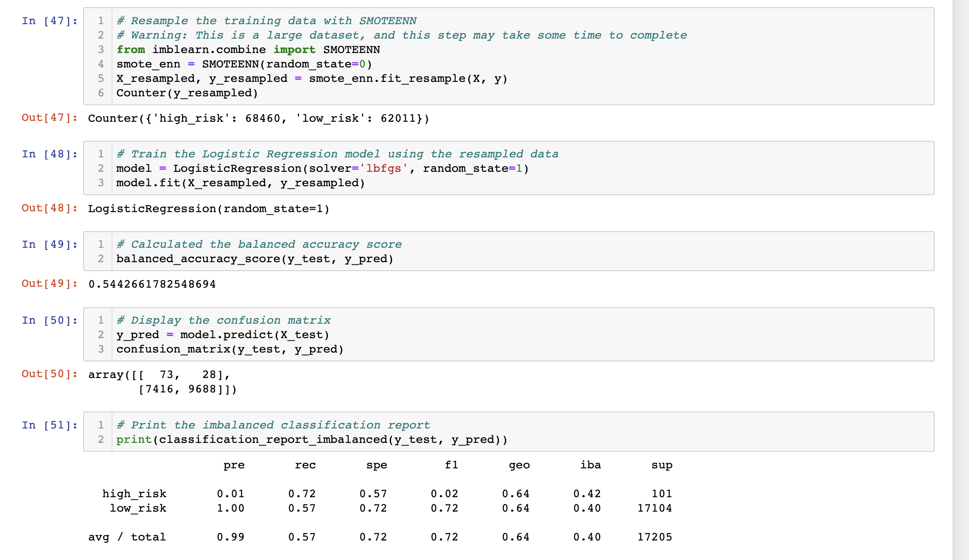Select the high_risk row in report

(382, 493)
